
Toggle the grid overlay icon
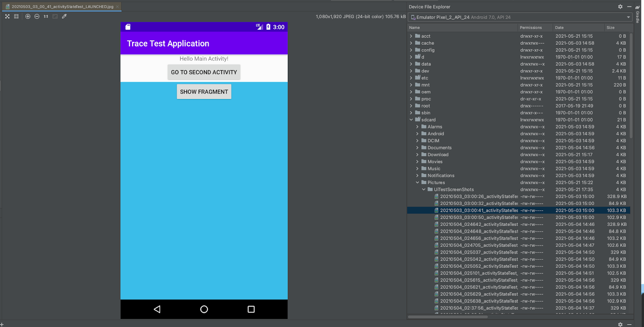coord(16,17)
